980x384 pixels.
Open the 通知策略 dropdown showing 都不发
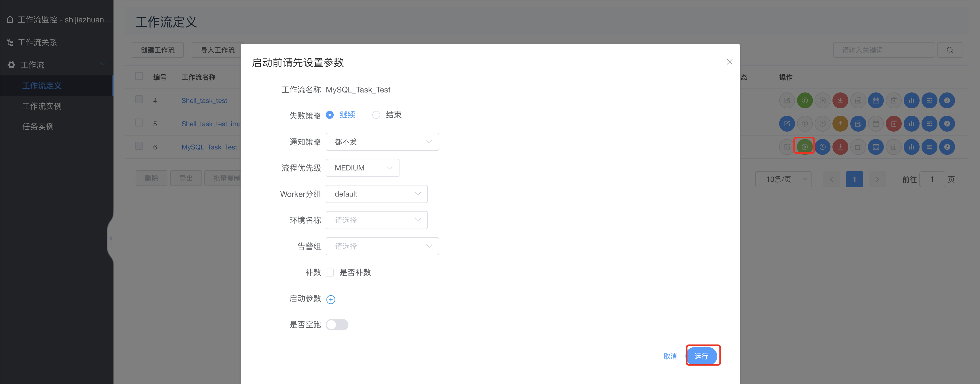[x=382, y=142]
